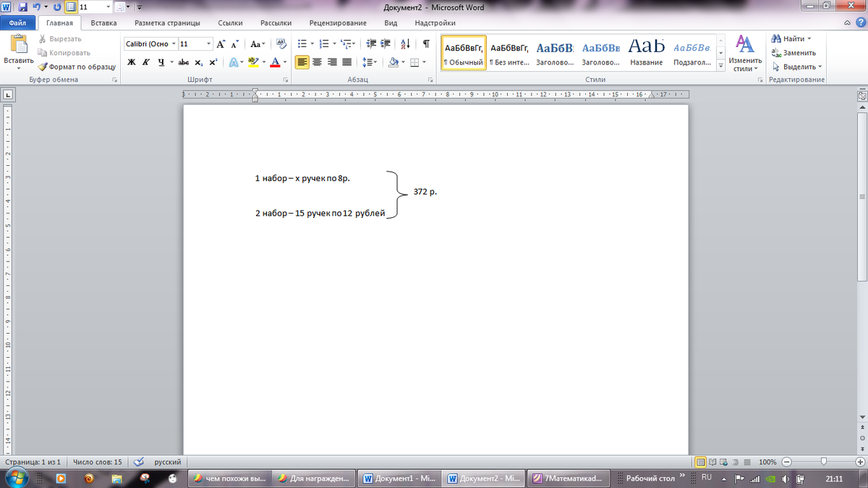Toggle strikethrough text formatting
Screen dimensions: 868x488
point(184,62)
